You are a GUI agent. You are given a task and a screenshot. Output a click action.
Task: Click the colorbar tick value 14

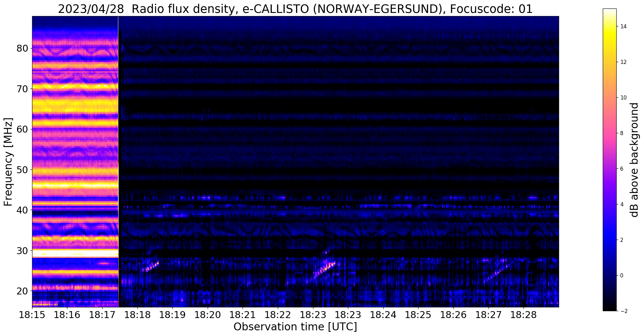(x=623, y=26)
